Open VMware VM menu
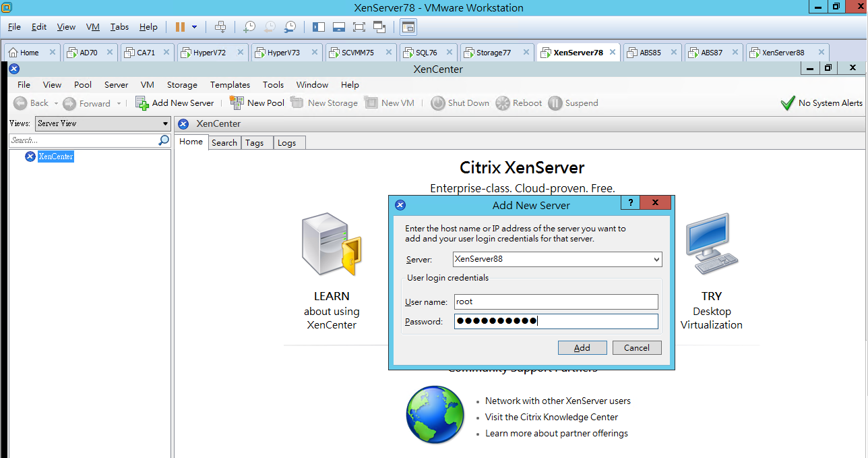This screenshot has height=458, width=868. [x=93, y=27]
